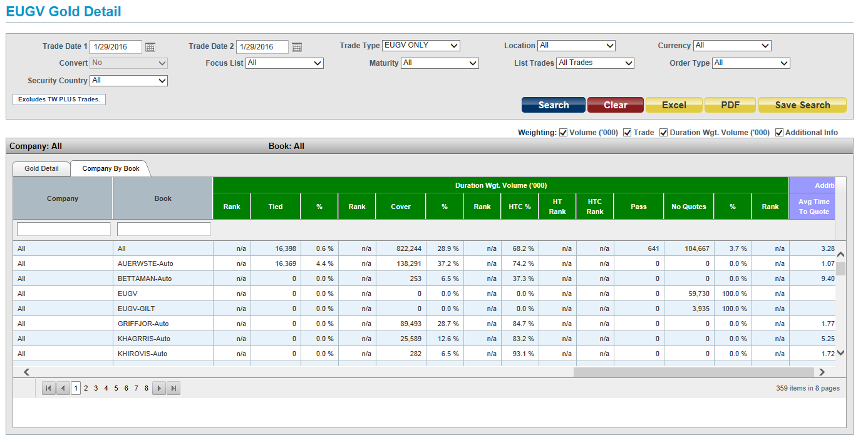
Task: Click the Avg Time To Quote header
Action: (x=814, y=207)
